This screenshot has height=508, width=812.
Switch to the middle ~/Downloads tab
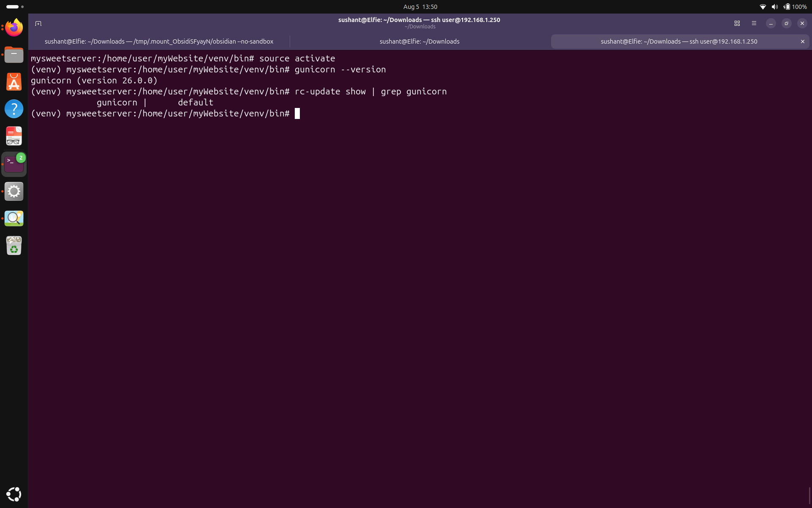(419, 41)
